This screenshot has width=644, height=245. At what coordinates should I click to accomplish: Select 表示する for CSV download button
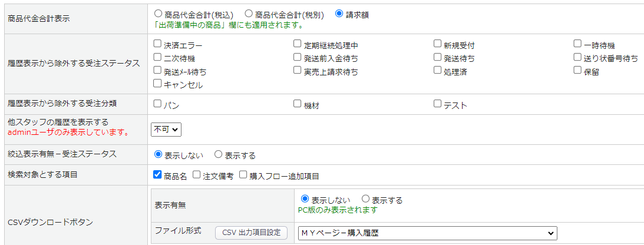point(365,200)
